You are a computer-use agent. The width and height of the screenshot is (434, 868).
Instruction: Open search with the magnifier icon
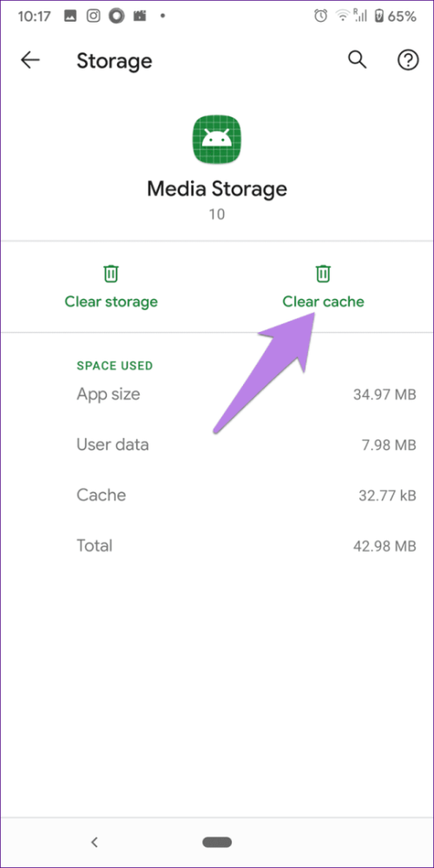click(357, 60)
